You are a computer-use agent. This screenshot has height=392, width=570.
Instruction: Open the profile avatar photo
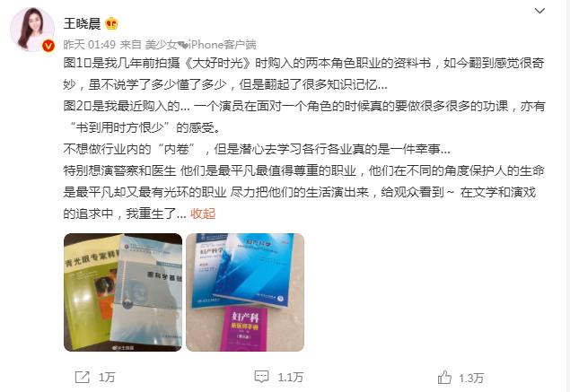(32, 29)
